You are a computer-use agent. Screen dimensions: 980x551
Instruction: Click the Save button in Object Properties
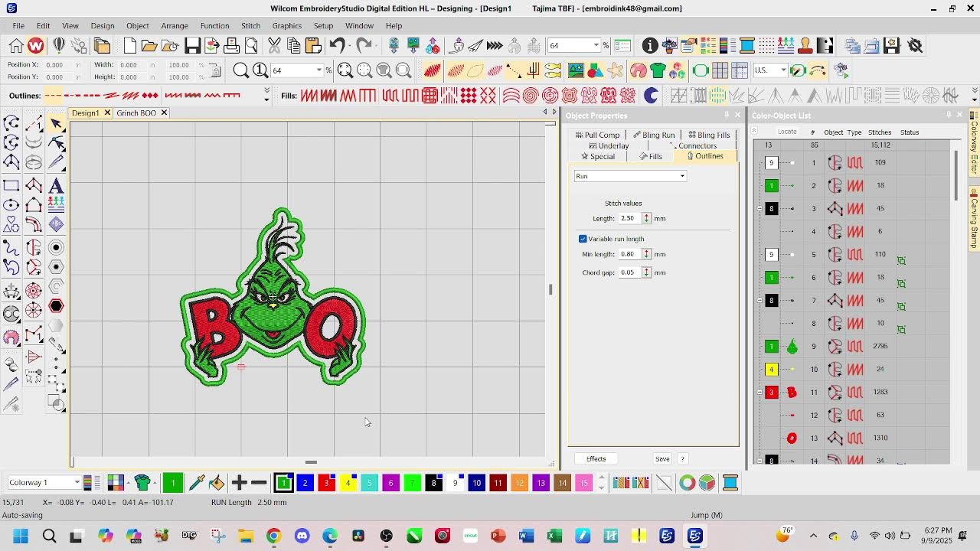[662, 459]
